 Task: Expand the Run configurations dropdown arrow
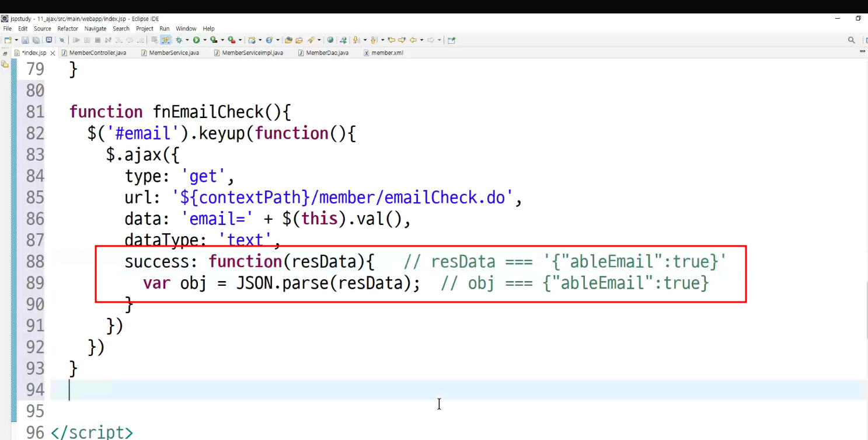coord(204,40)
